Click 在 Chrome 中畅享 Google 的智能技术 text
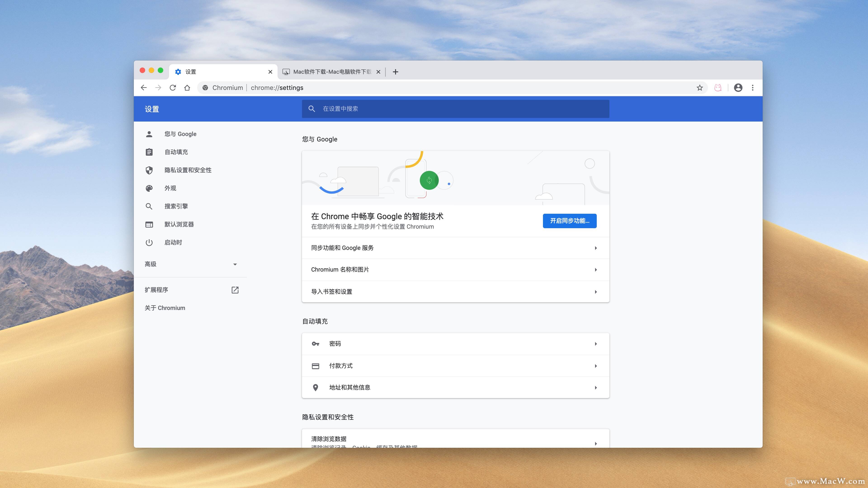Screen dimensions: 868x488 [x=377, y=216]
